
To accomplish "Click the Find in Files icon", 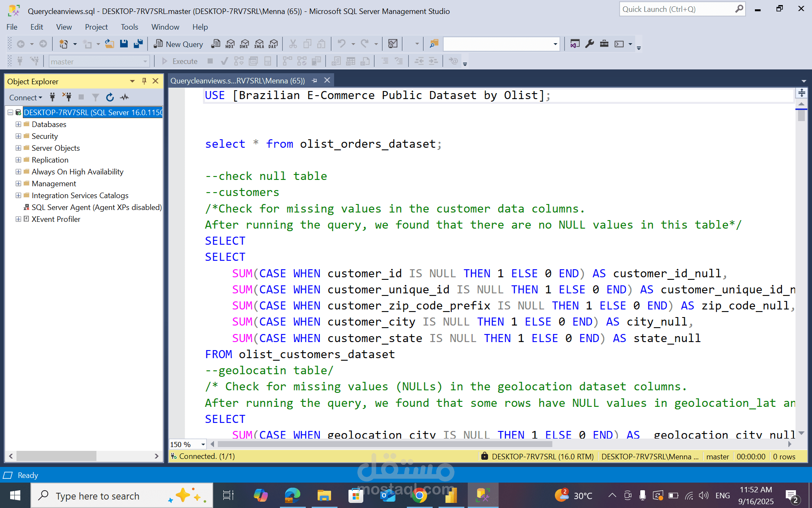I will [x=434, y=44].
